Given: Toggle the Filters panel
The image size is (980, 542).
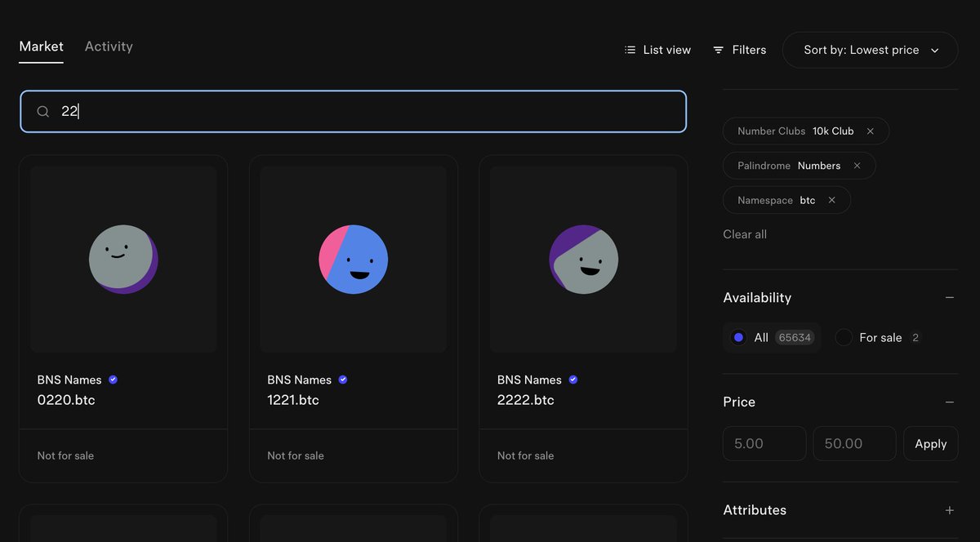Looking at the screenshot, I should coord(739,50).
